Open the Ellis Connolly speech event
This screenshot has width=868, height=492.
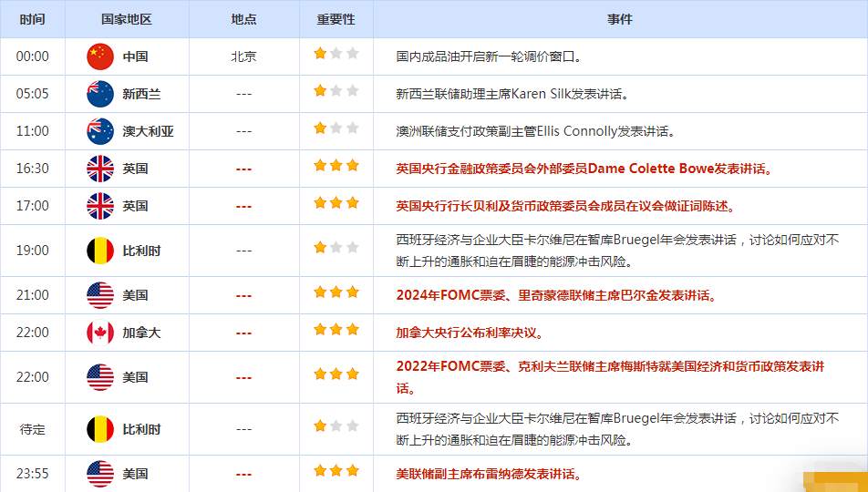tap(536, 131)
